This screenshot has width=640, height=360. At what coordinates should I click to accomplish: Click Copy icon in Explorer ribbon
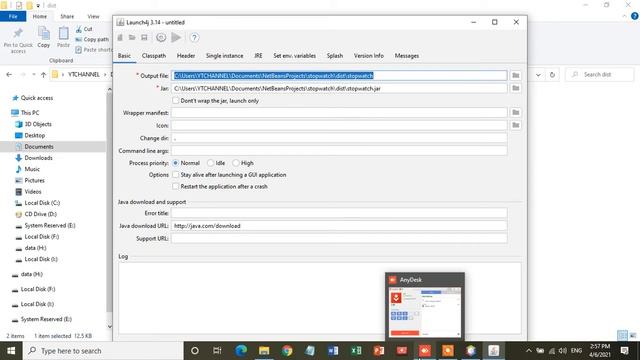point(44,37)
